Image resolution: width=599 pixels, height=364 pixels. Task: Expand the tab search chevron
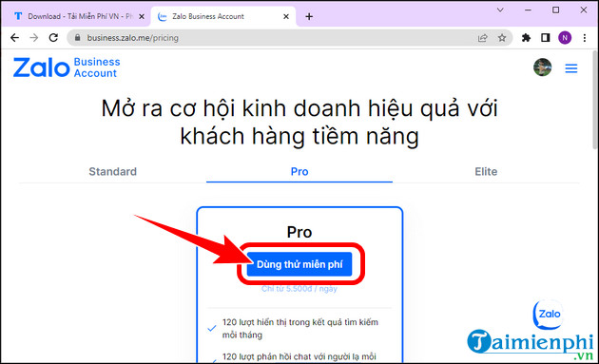point(500,10)
